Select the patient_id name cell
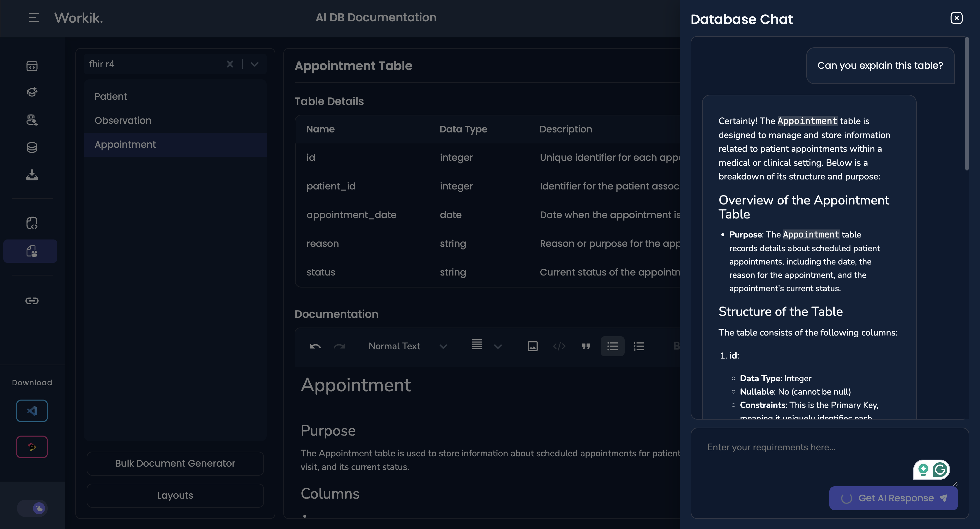 (362, 186)
